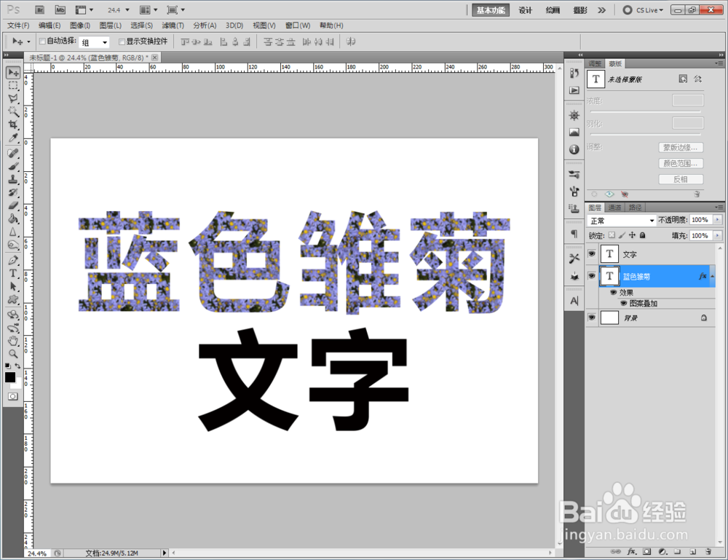This screenshot has height=560, width=728.
Task: Select the Hand tool
Action: (13, 341)
